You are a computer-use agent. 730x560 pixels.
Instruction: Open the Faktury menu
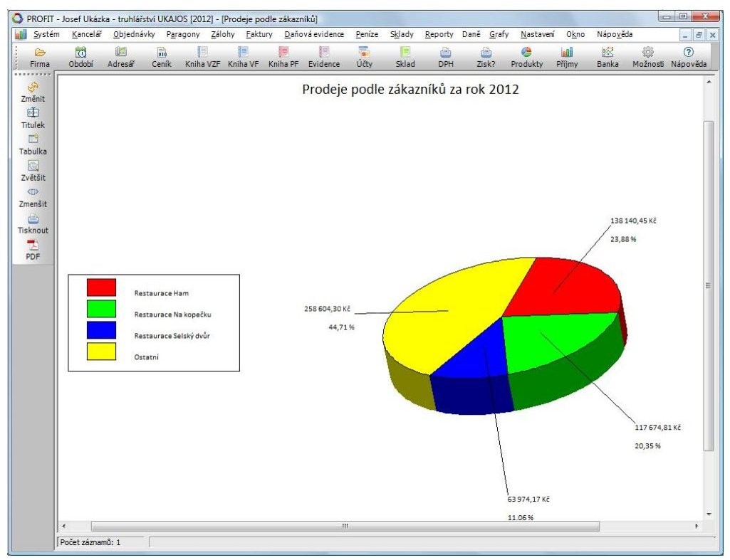point(259,34)
